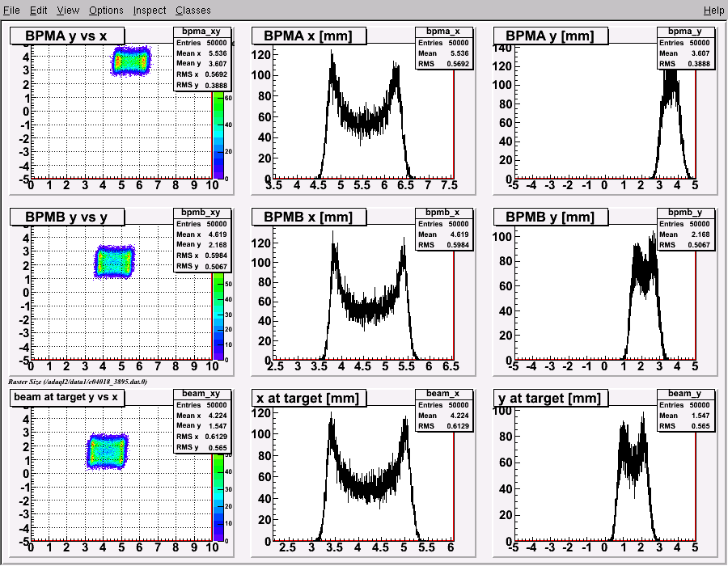The image size is (728, 566).
Task: Click 'Mean 5.536' in bpma_x stats
Action: click(443, 53)
